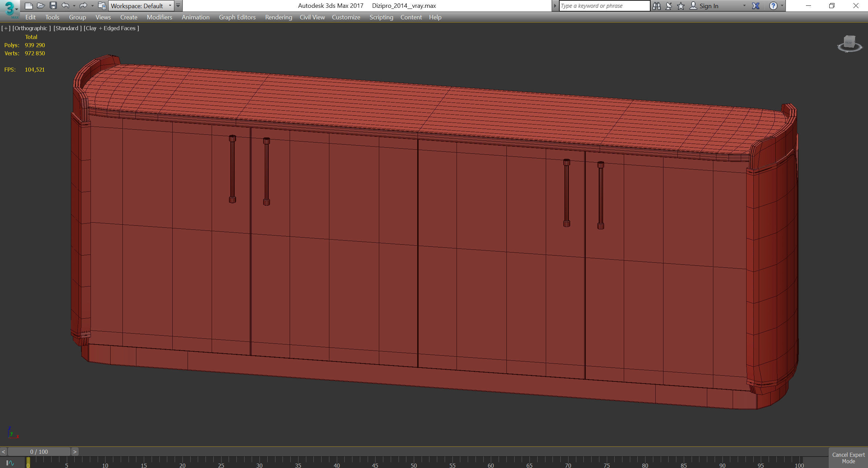Click the binoculars search icon
The width and height of the screenshot is (868, 468).
click(656, 6)
